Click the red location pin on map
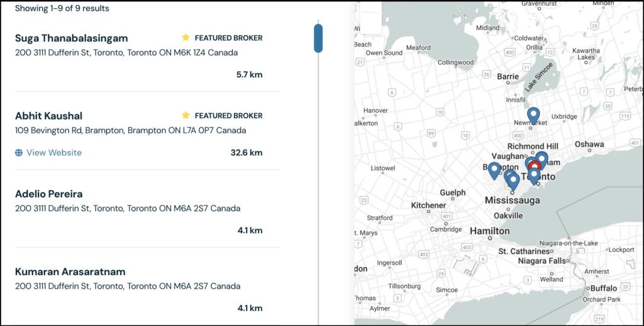644x326 pixels. [535, 165]
